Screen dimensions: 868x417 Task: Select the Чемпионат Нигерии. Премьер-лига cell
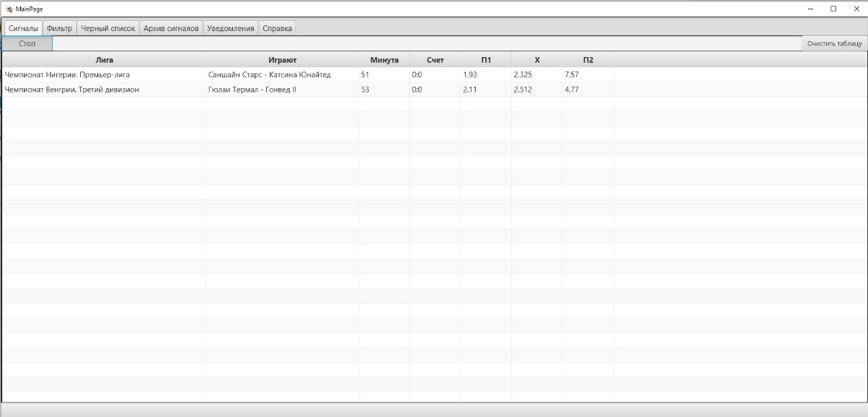click(104, 74)
